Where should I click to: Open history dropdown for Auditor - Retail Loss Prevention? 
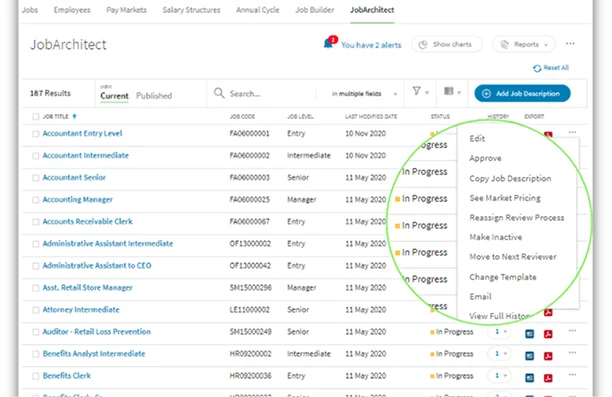500,332
